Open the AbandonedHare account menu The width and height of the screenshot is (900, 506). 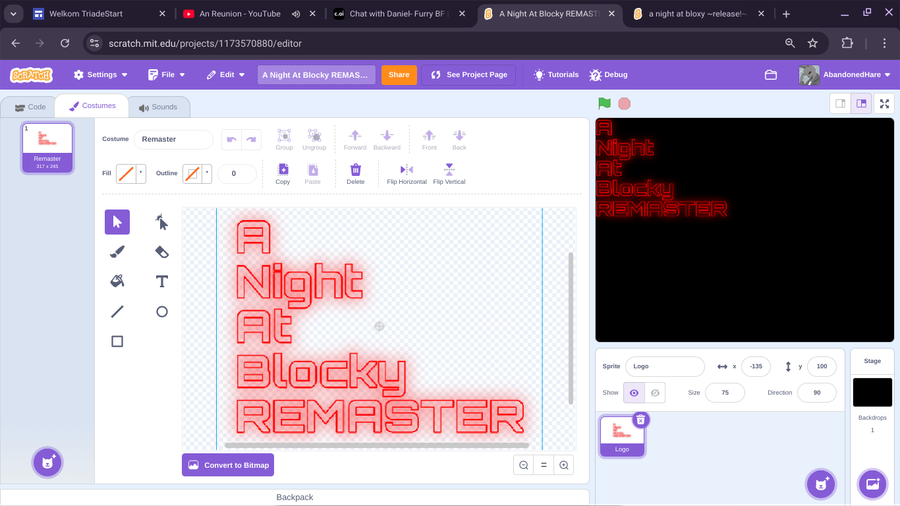(x=845, y=75)
